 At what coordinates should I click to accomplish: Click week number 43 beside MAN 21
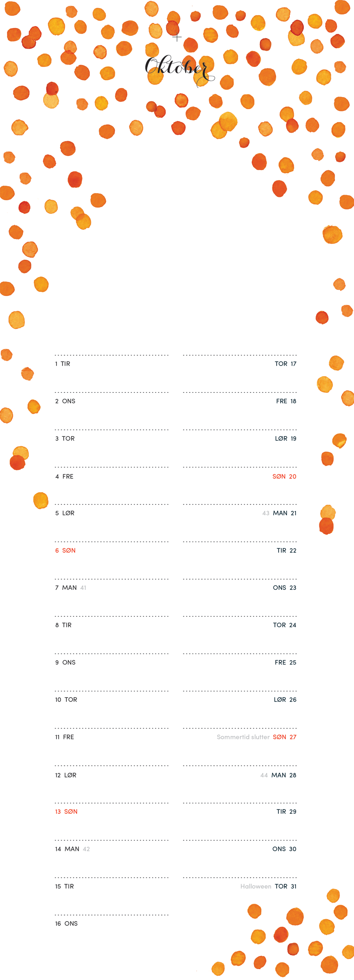point(266,513)
